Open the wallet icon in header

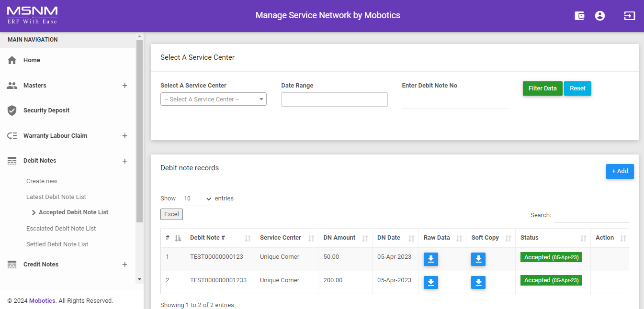tap(579, 16)
